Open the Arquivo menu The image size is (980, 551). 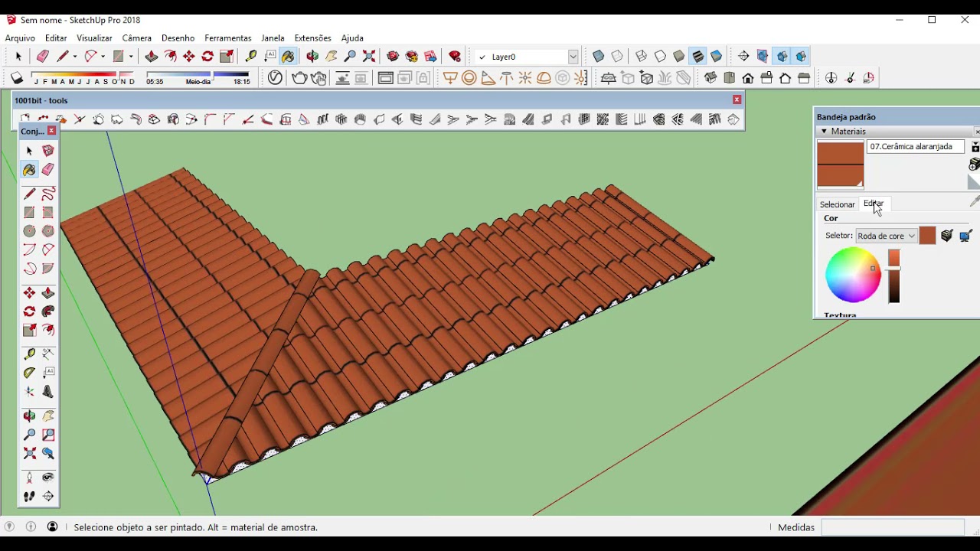[20, 38]
